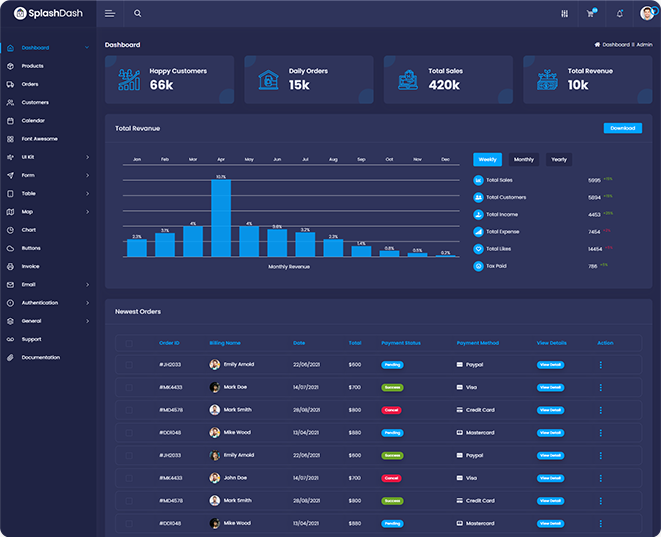661x537 pixels.
Task: Click the SplashDash logo
Action: click(x=48, y=13)
